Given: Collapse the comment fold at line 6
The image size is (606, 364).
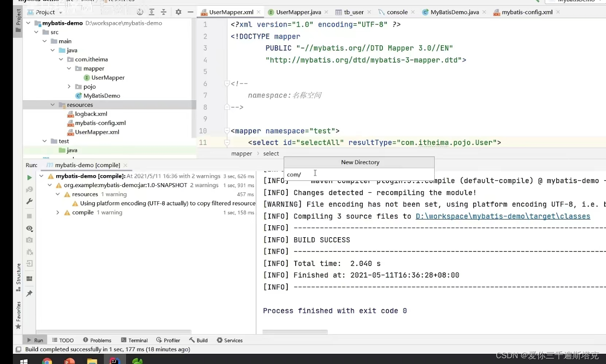Looking at the screenshot, I should (226, 83).
